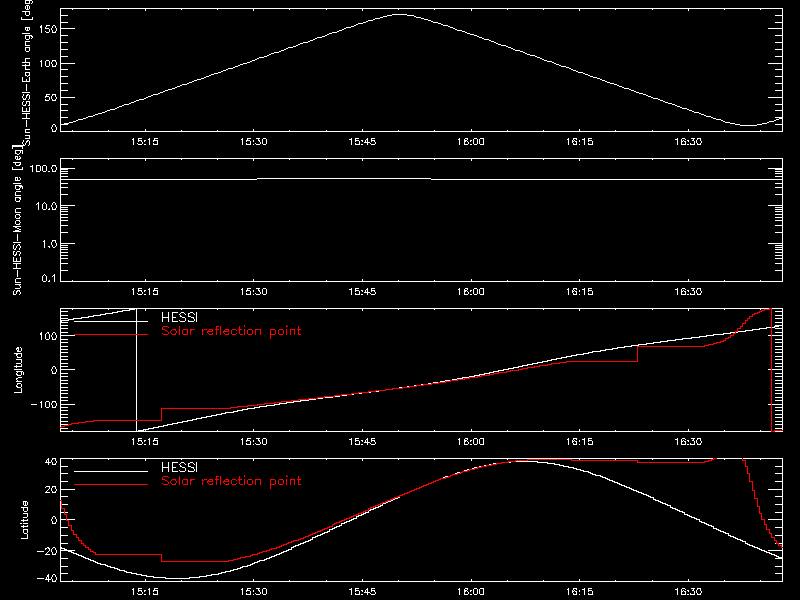
Task: Click the '100' tick on Earth angle axis
Action: click(x=48, y=64)
